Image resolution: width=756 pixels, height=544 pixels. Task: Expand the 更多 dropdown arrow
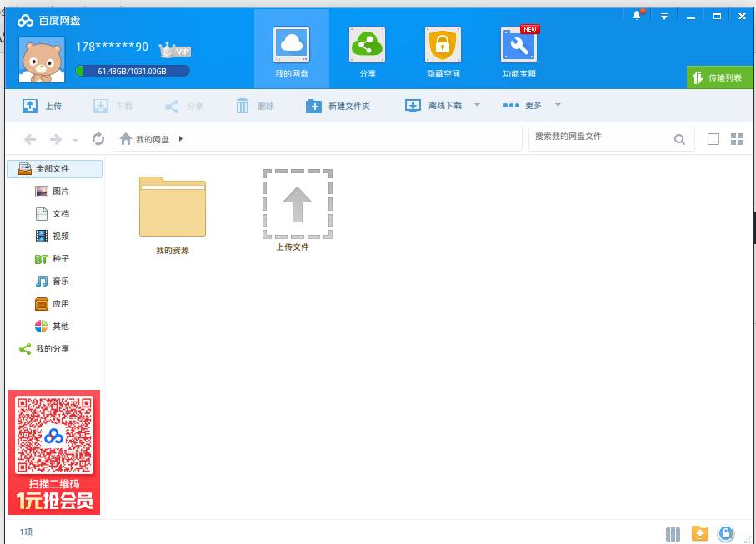(x=558, y=105)
